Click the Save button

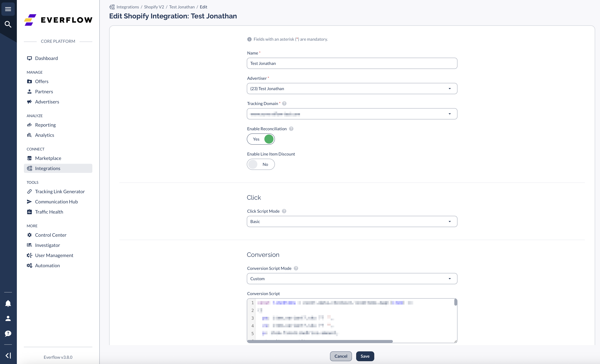[x=365, y=356]
